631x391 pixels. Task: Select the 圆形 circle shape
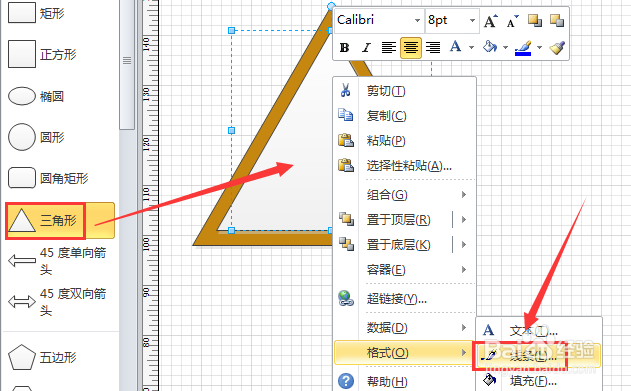pyautogui.click(x=36, y=137)
